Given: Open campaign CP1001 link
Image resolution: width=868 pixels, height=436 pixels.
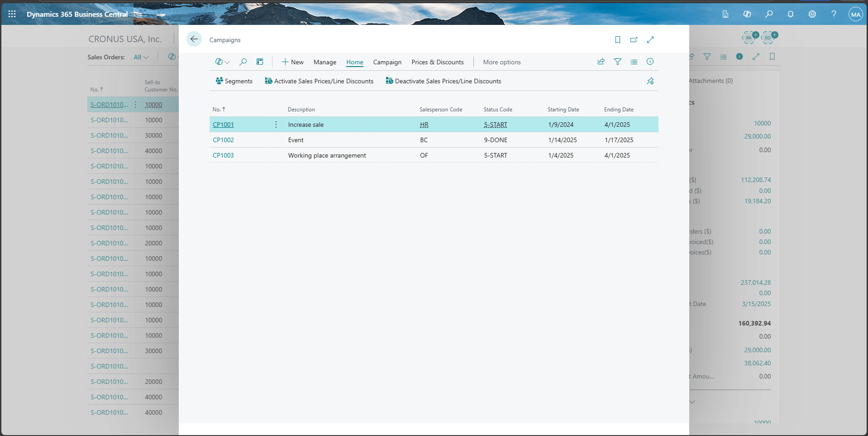Looking at the screenshot, I should (x=223, y=124).
